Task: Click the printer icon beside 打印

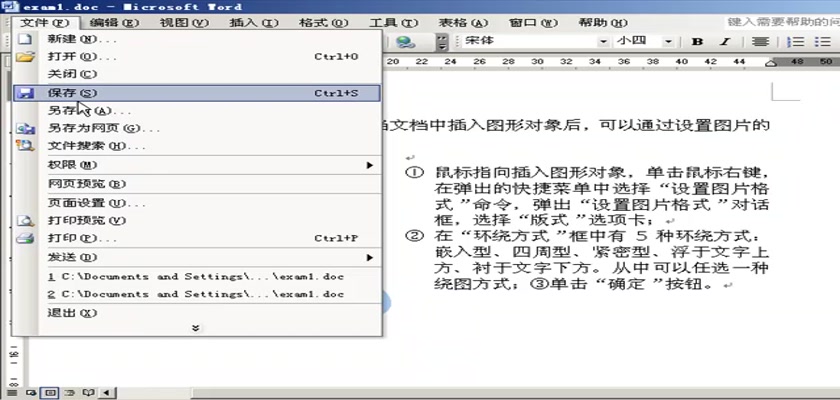Action: pyautogui.click(x=25, y=238)
